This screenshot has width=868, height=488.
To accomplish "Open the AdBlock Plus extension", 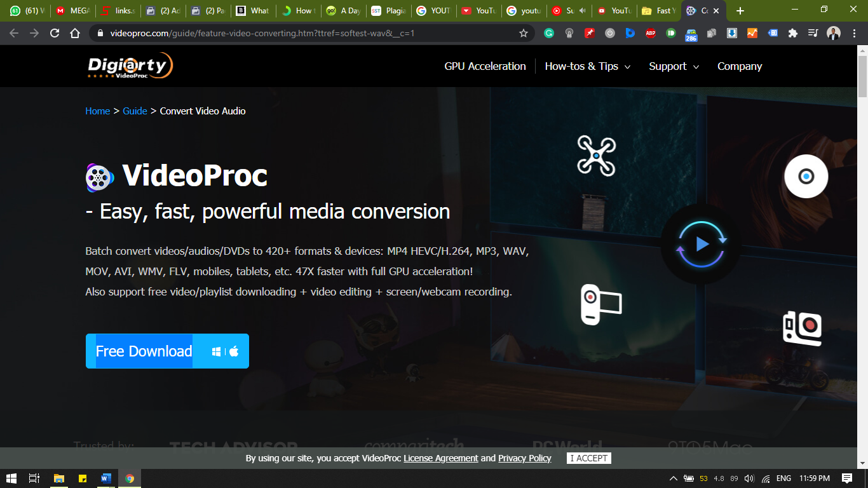I will point(651,33).
